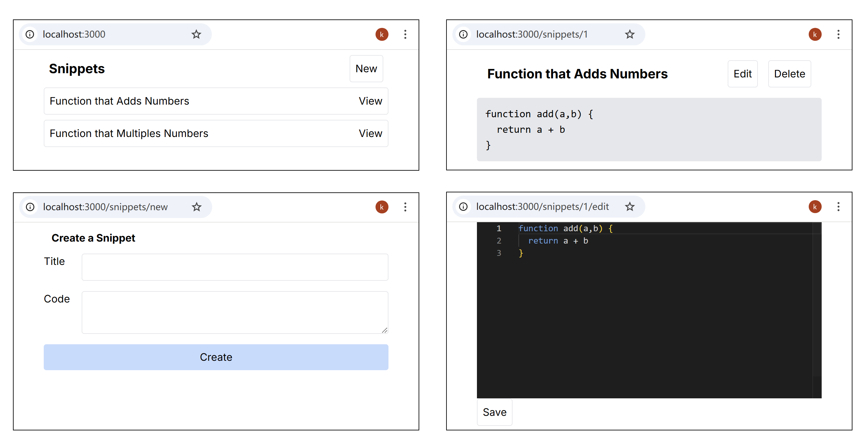868x444 pixels.
Task: Click the Edit button
Action: point(742,74)
